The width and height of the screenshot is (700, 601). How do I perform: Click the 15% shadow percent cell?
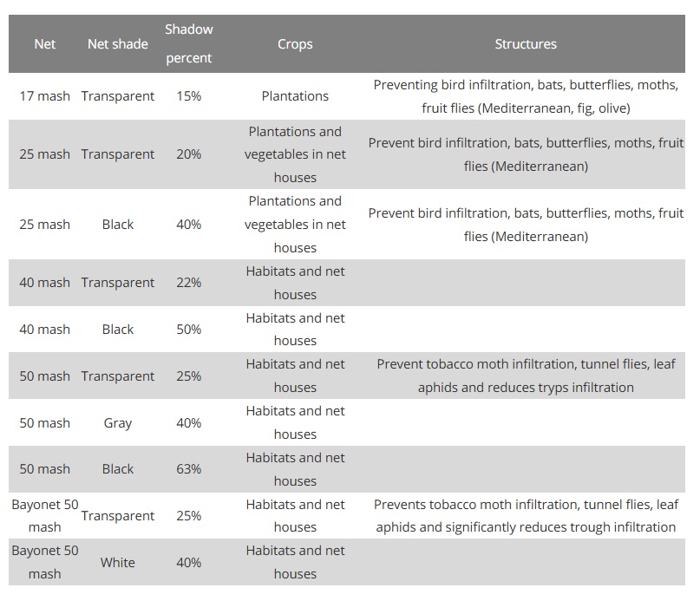tap(188, 96)
